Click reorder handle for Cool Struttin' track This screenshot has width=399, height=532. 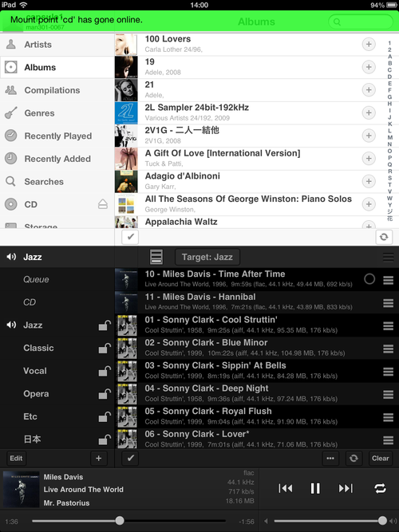388,325
